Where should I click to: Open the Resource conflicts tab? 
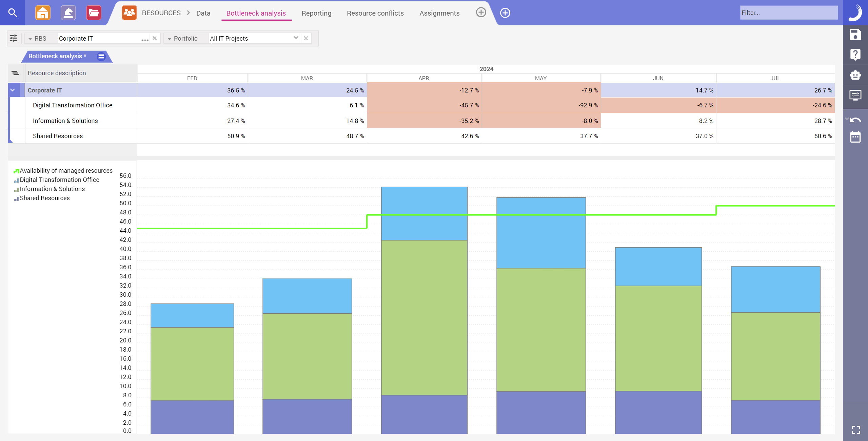point(375,13)
